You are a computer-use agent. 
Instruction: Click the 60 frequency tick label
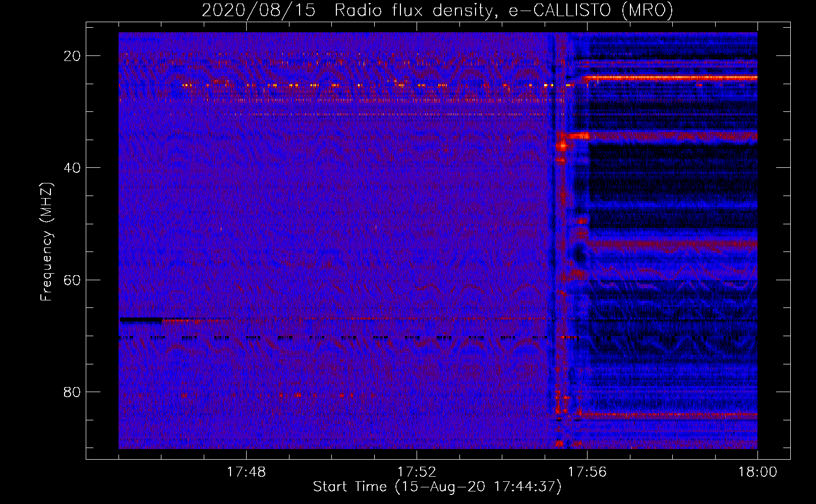pyautogui.click(x=72, y=280)
